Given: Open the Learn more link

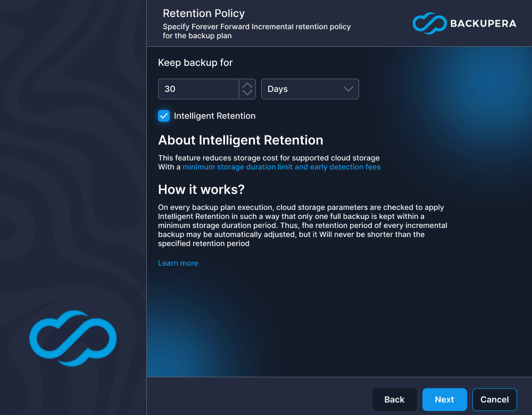Looking at the screenshot, I should tap(178, 262).
